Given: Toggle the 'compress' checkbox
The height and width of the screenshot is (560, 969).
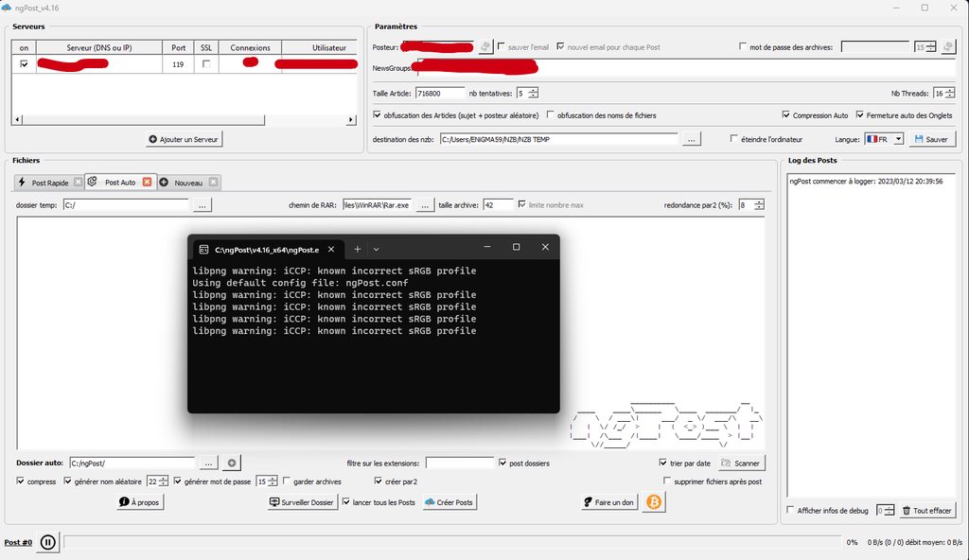Looking at the screenshot, I should pos(21,481).
